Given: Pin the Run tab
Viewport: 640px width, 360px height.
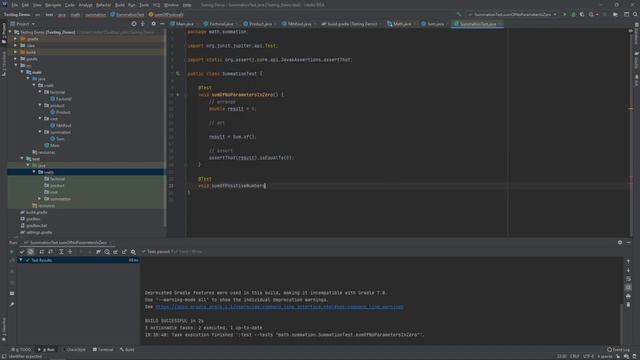Looking at the screenshot, I should 12,304.
